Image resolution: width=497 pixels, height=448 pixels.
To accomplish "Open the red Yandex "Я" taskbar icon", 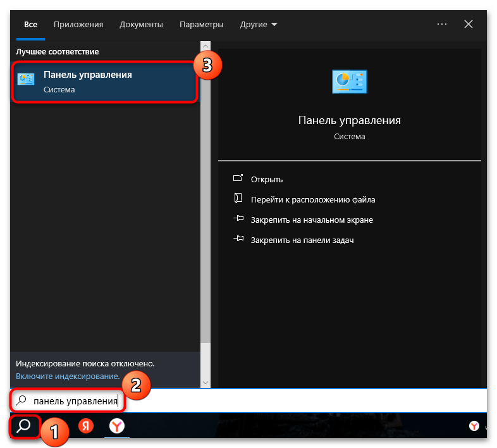I will tap(85, 426).
